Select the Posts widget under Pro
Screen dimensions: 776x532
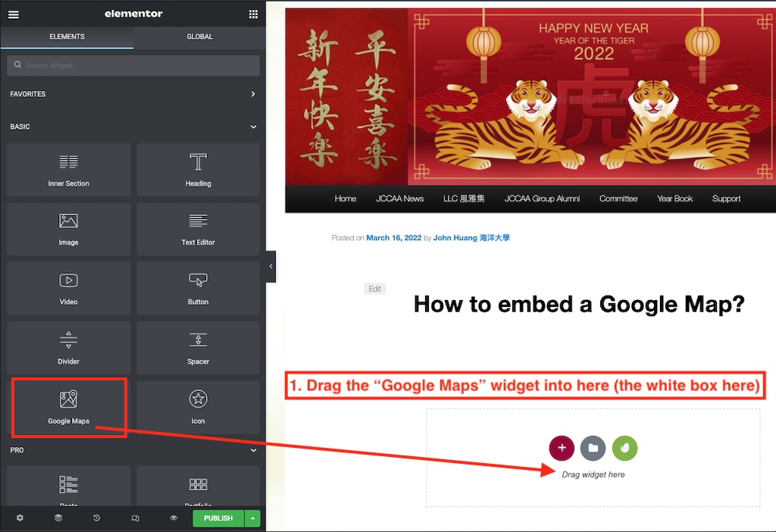coord(69,486)
